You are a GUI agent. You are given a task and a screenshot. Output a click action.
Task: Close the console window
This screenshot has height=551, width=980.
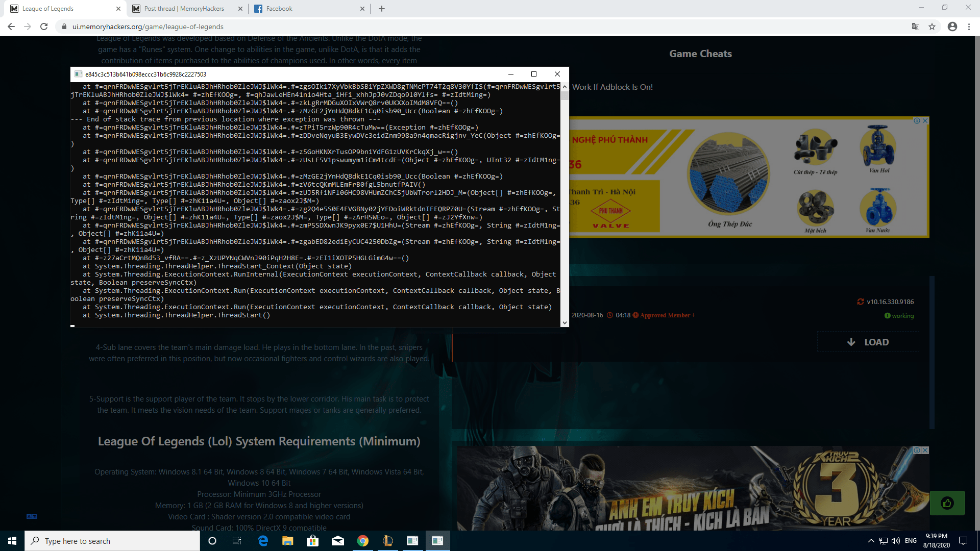[x=557, y=74]
